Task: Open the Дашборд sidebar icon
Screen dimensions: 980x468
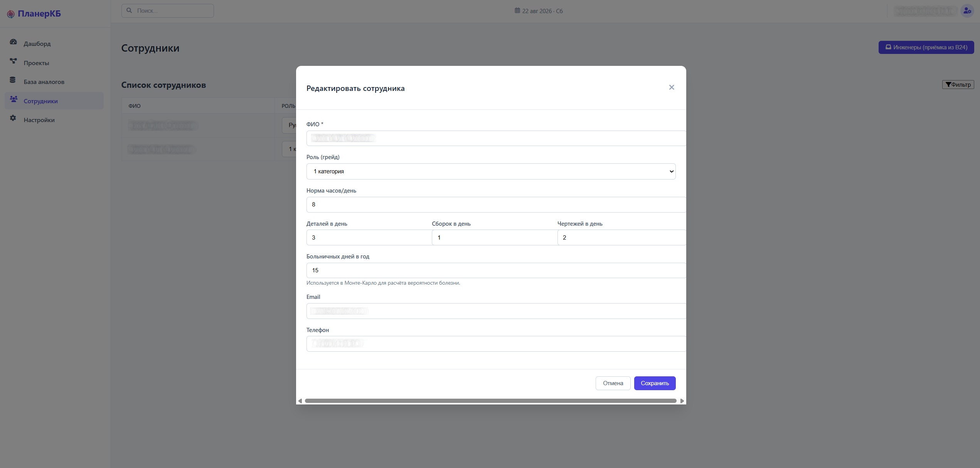Action: 13,42
